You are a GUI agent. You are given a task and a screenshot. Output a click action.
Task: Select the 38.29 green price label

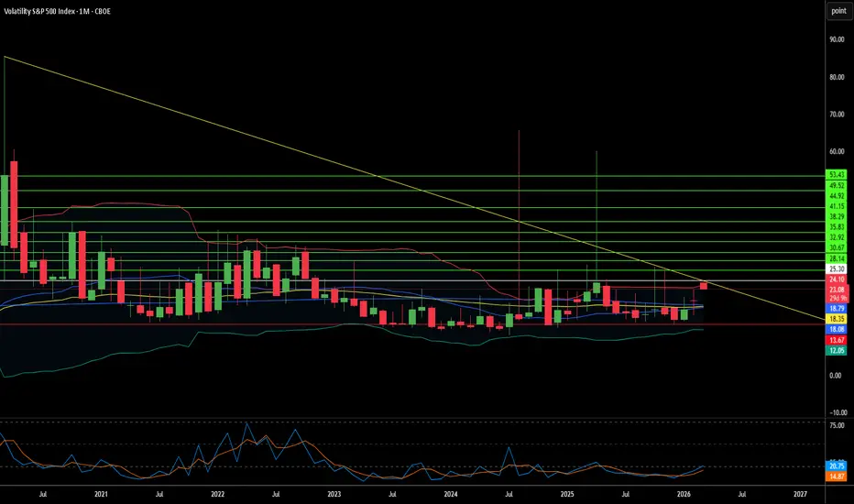837,216
